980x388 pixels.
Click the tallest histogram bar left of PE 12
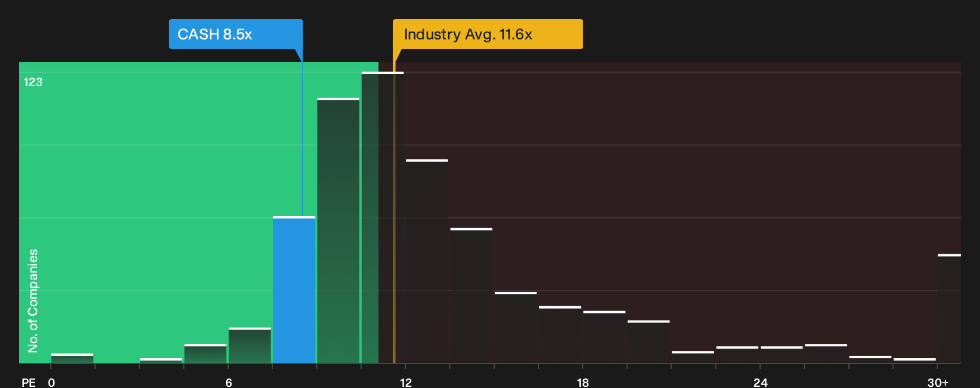pos(382,217)
